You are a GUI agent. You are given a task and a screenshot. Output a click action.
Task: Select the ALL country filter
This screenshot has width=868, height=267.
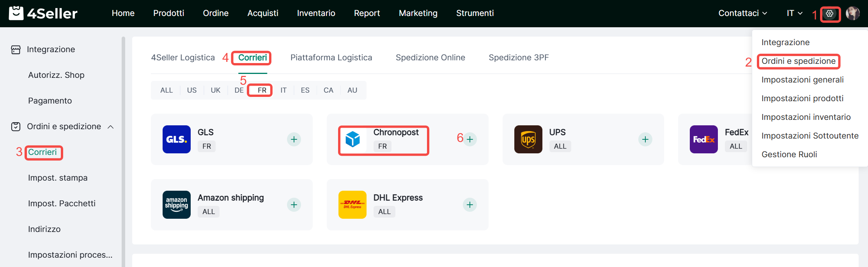pos(167,90)
